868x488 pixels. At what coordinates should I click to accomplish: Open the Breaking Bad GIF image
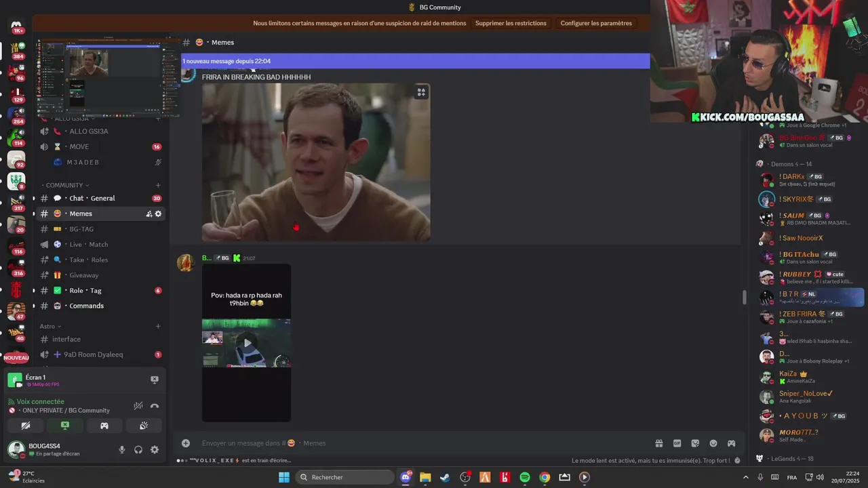tap(316, 162)
